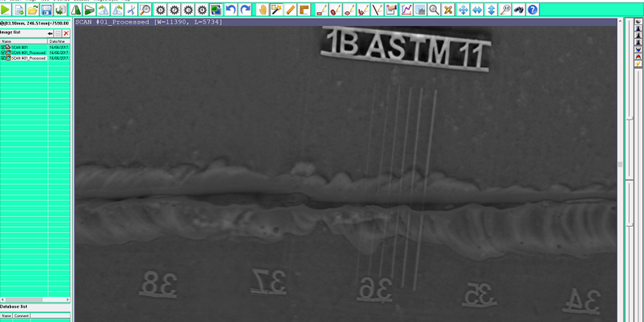Open Help with blue question mark
Image resolution: width=644 pixels, height=322 pixels.
tap(533, 9)
